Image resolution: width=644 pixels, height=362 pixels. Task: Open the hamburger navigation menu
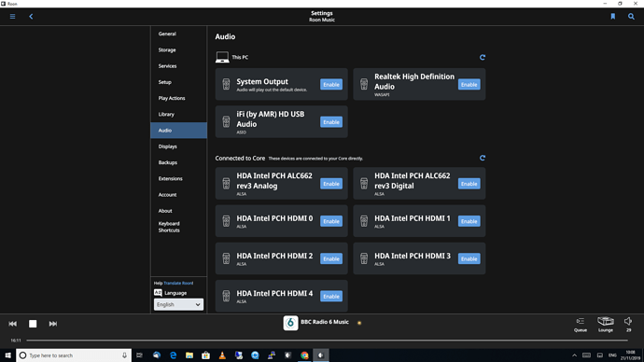tap(13, 17)
